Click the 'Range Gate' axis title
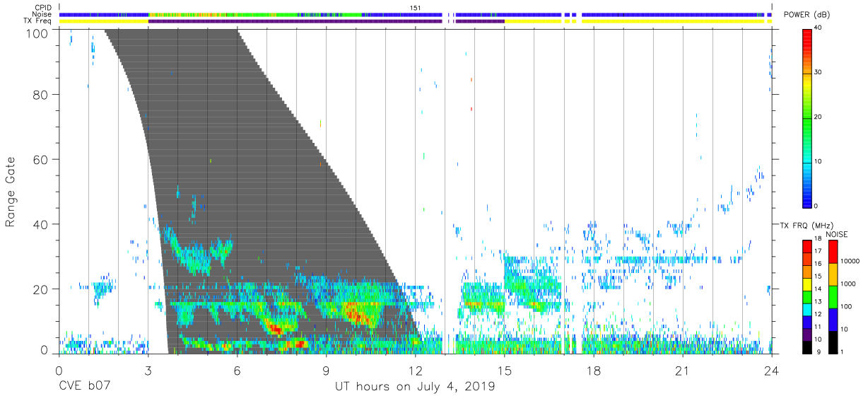The height and width of the screenshot is (401, 868). 11,192
